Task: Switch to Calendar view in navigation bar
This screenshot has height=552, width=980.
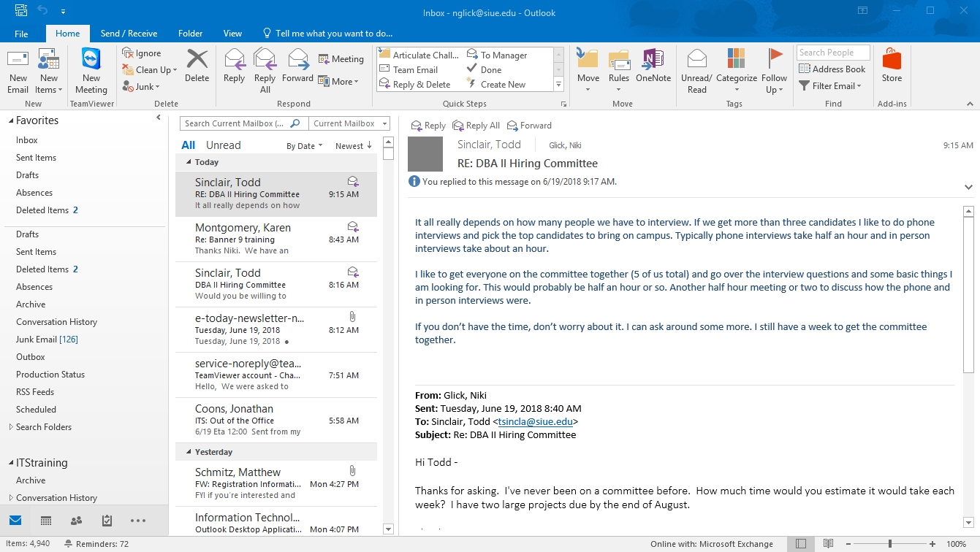Action: pos(46,521)
